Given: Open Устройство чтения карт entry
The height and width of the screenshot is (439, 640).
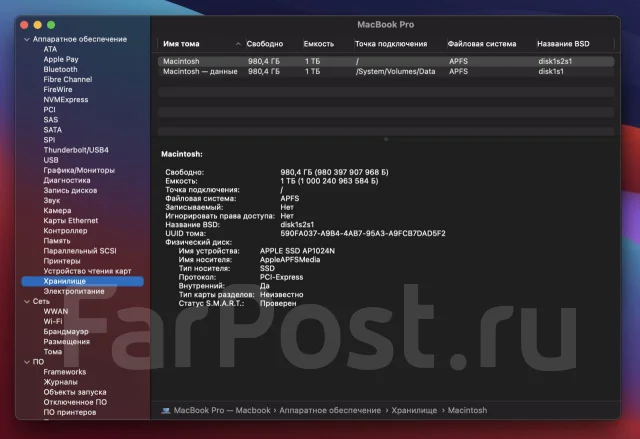Looking at the screenshot, I should [x=87, y=271].
